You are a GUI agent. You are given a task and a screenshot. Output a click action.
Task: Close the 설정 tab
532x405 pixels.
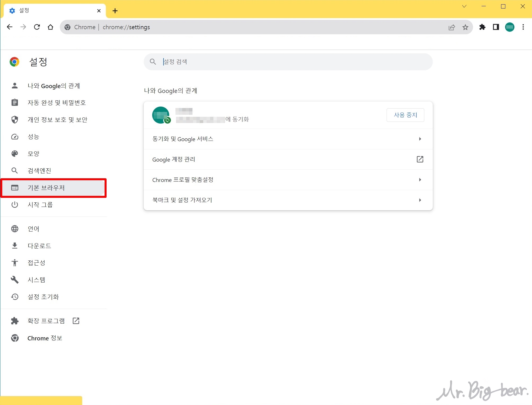point(99,11)
